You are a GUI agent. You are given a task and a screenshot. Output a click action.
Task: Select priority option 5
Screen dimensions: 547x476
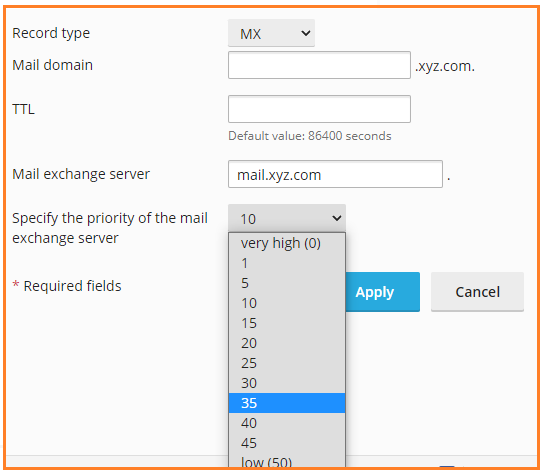[287, 283]
